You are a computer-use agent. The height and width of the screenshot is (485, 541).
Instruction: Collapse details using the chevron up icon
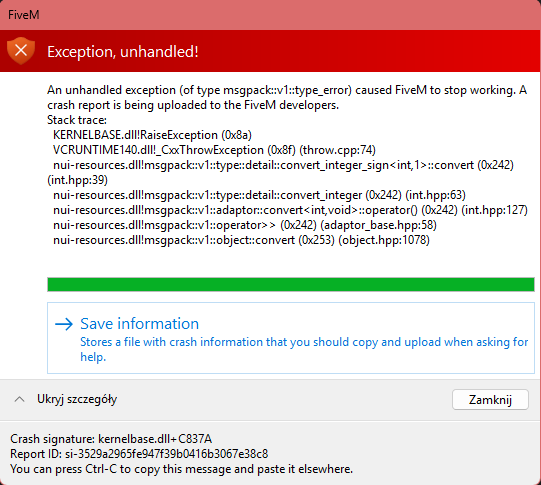click(19, 399)
